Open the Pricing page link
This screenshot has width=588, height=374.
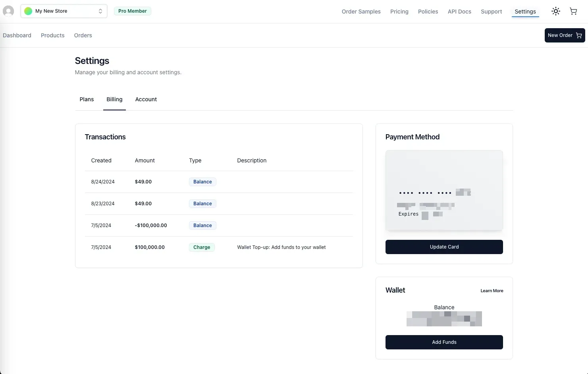click(399, 12)
